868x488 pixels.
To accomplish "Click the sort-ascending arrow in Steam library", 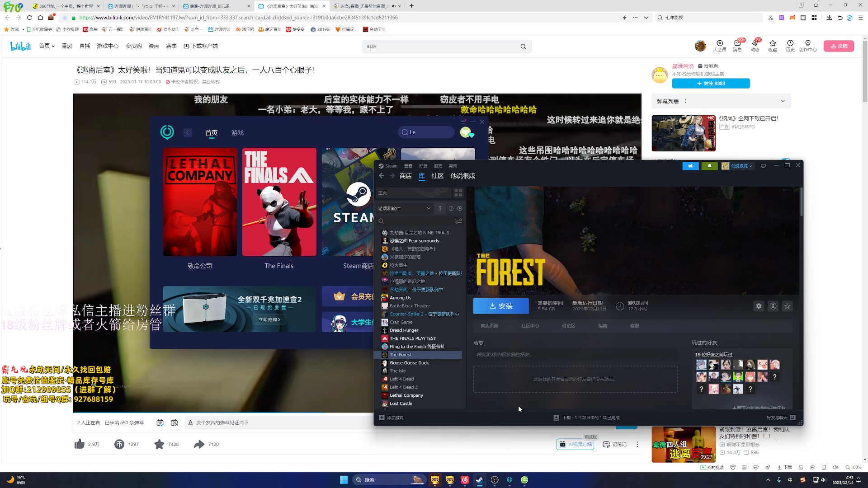I will click(x=440, y=208).
